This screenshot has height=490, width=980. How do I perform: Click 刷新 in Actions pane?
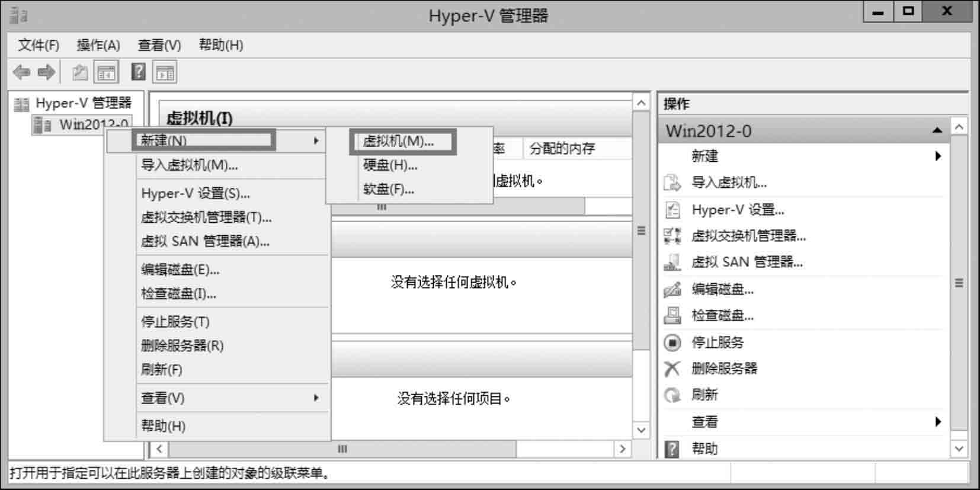(704, 395)
